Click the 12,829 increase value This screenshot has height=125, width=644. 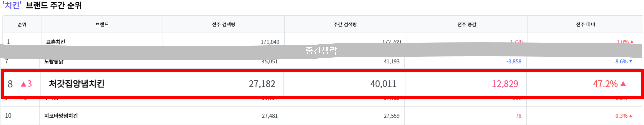click(505, 84)
